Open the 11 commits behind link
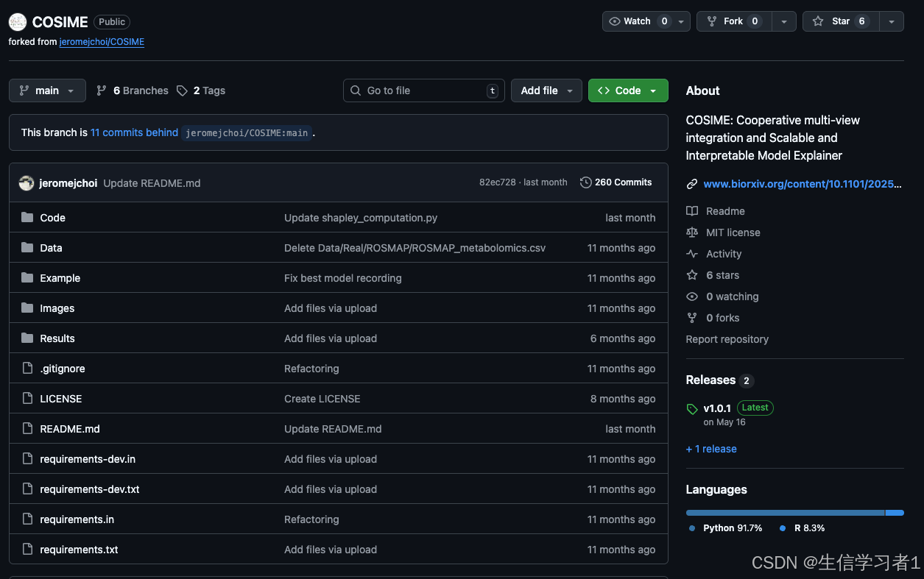The width and height of the screenshot is (924, 579). point(134,132)
